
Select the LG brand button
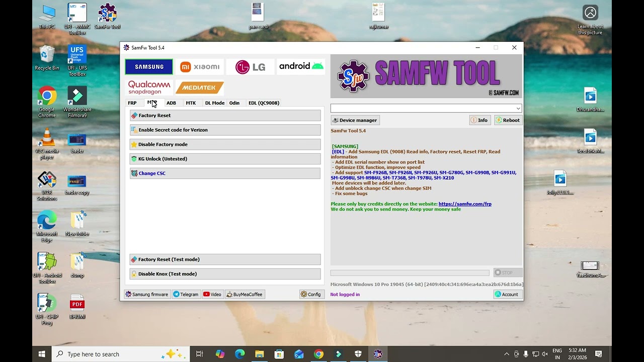tap(250, 67)
